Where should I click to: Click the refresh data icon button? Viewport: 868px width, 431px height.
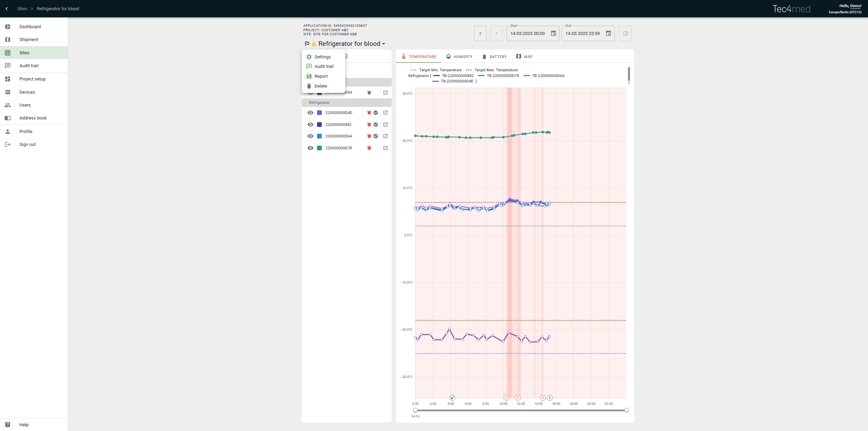click(625, 34)
